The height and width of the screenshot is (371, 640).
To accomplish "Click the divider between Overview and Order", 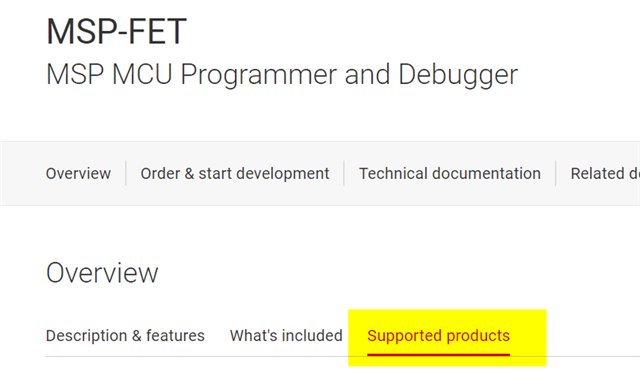I will tap(126, 173).
